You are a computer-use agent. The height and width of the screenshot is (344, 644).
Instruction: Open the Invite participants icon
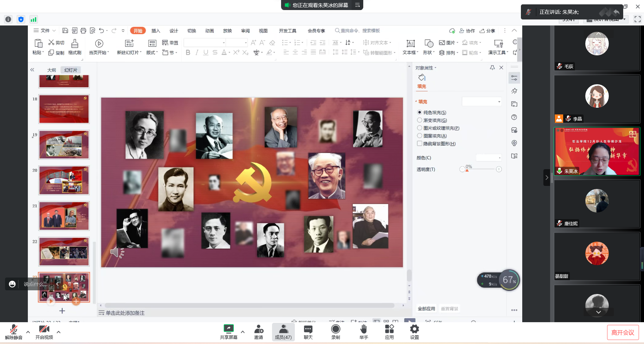(x=258, y=329)
